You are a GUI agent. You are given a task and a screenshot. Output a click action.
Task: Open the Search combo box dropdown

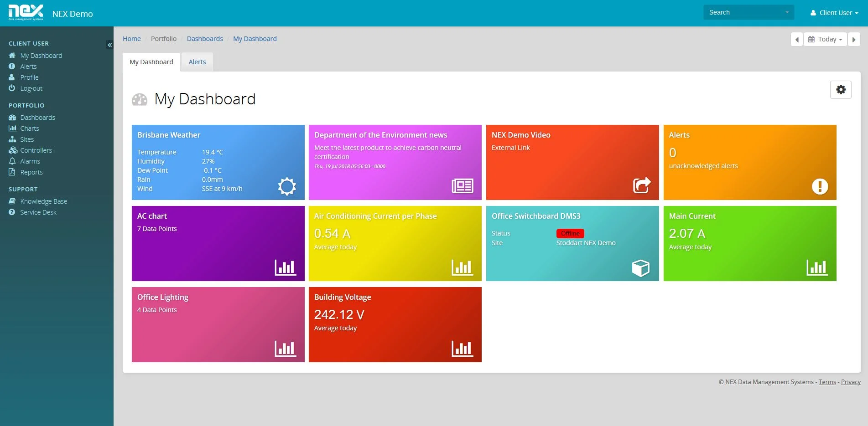point(748,12)
